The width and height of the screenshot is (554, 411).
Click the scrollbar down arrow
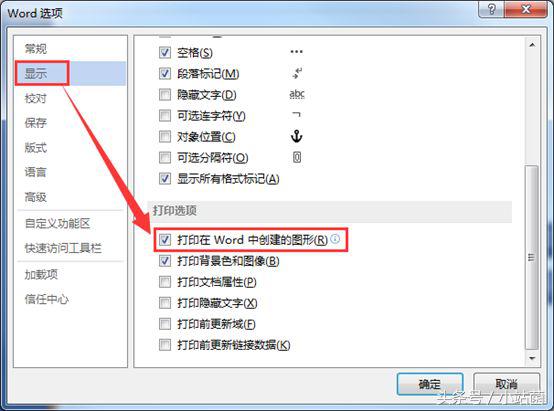click(532, 359)
